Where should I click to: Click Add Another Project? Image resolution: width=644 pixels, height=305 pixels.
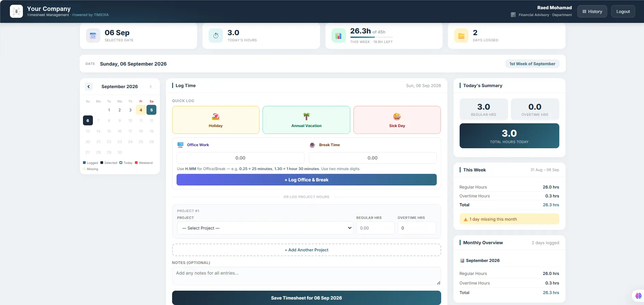tap(307, 250)
